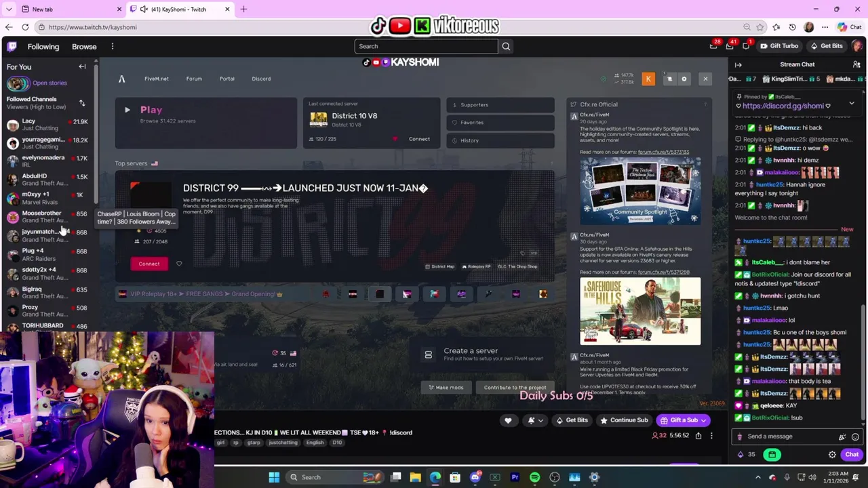
Task: Open the emote picker in chat
Action: pyautogui.click(x=855, y=436)
